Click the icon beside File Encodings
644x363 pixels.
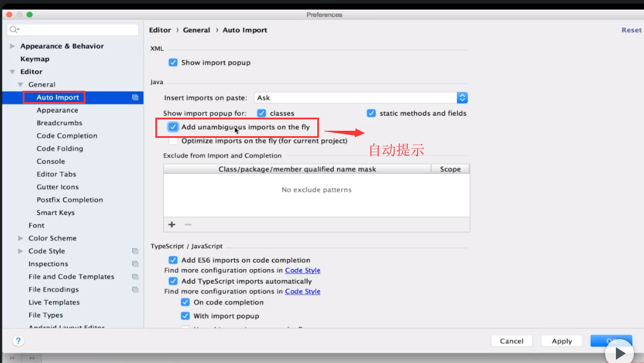point(135,290)
